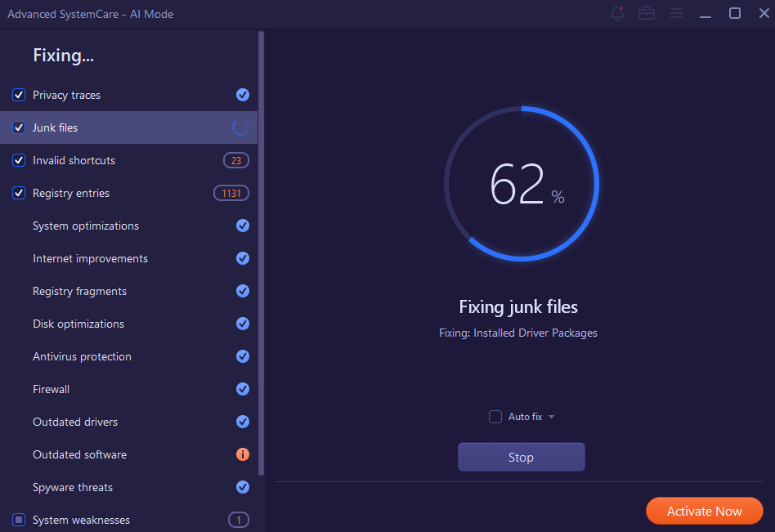Viewport: 775px width, 532px height.
Task: Select Firewall item
Action: pos(51,389)
